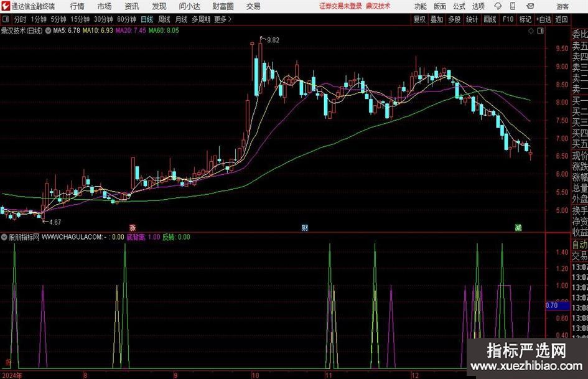Open the 行情 menu
588x379 pixels.
77,6
